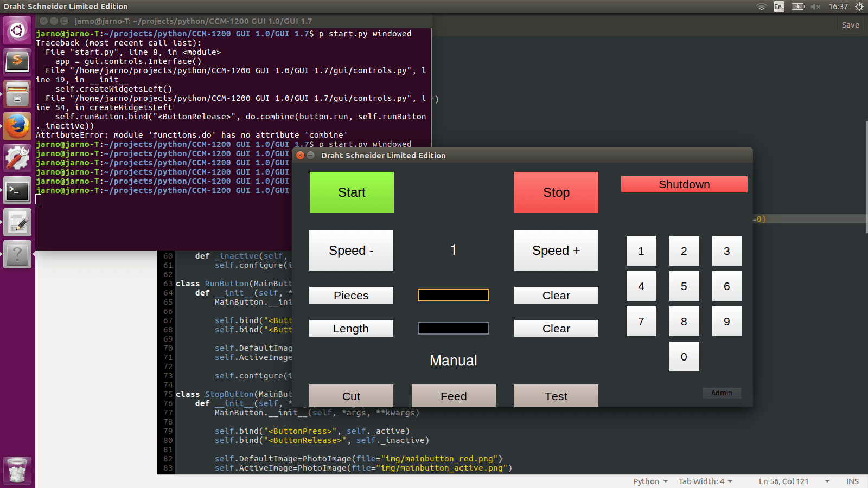
Task: Click the highlighted Pieces entry field
Action: pyautogui.click(x=453, y=295)
